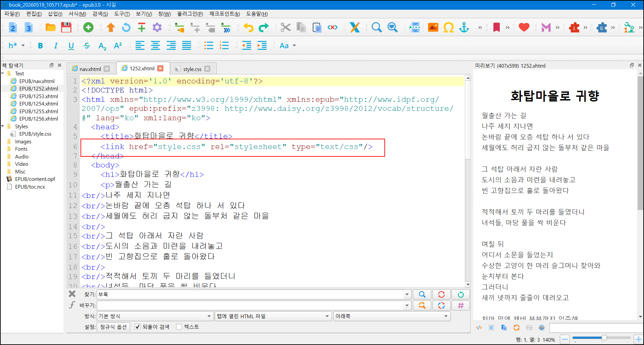Apply subscript formatting
This screenshot has height=345, width=644.
pos(102,46)
